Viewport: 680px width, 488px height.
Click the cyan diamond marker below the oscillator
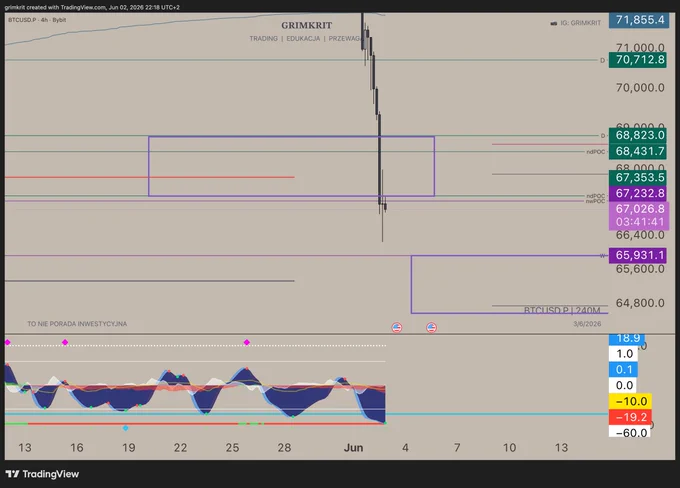pos(125,428)
